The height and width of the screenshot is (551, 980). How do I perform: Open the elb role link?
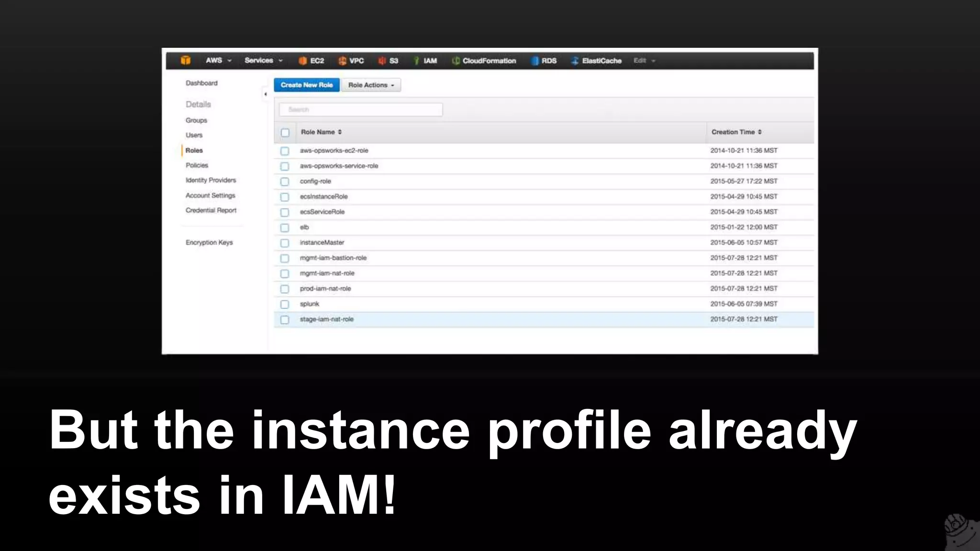click(x=304, y=227)
